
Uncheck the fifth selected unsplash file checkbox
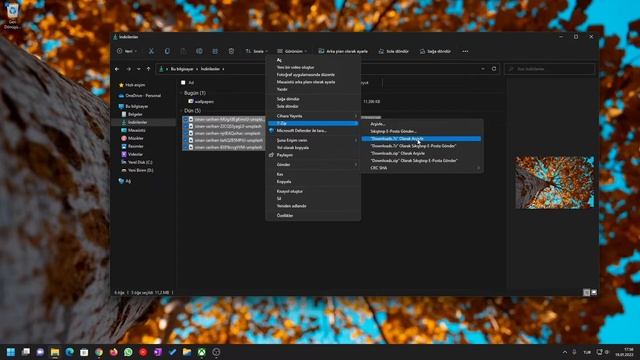186,147
